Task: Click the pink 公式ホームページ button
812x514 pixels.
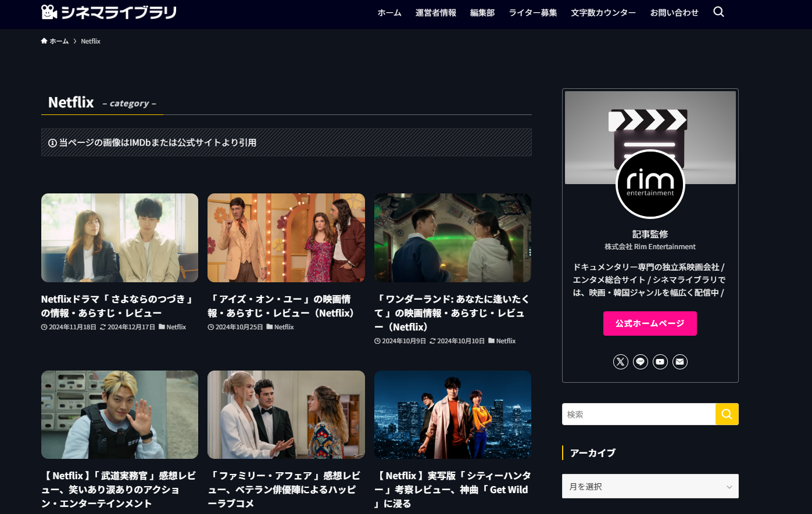Action: [x=650, y=324]
